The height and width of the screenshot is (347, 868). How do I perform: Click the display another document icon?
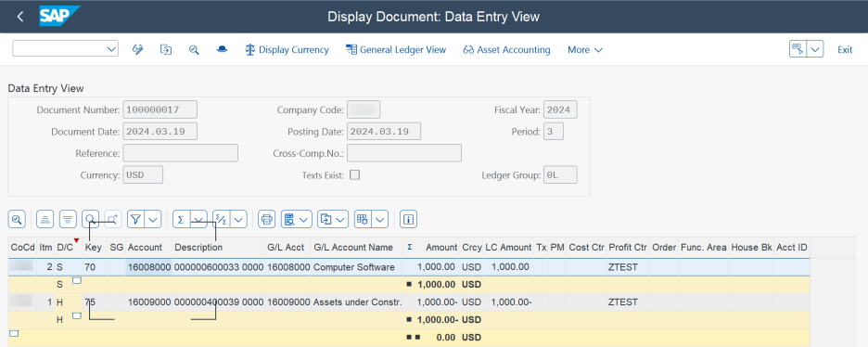tap(166, 49)
